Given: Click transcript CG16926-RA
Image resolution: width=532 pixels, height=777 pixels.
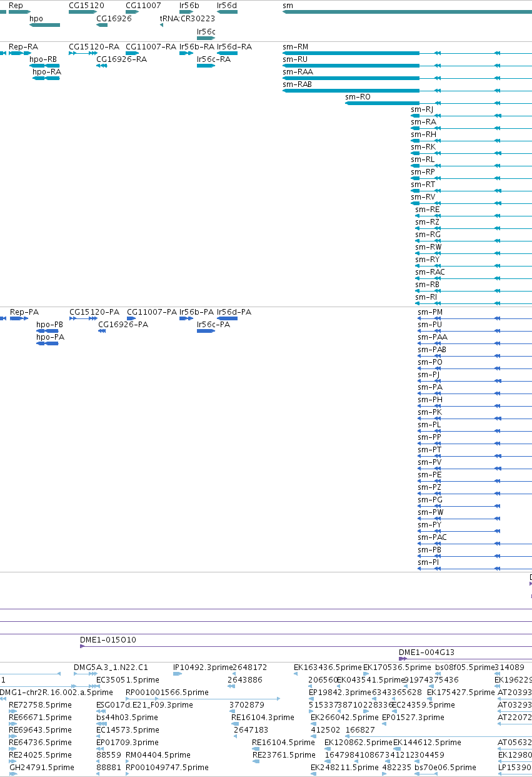Looking at the screenshot, I should [x=121, y=59].
